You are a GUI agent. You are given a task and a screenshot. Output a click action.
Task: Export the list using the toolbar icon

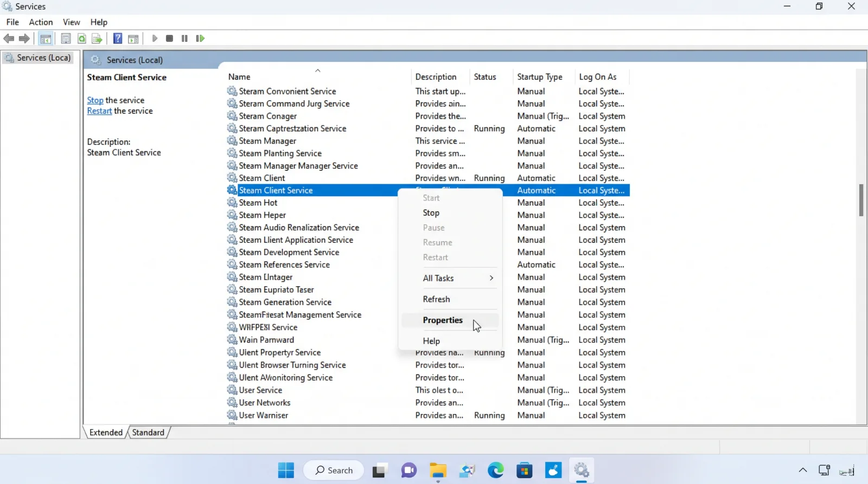(x=97, y=38)
